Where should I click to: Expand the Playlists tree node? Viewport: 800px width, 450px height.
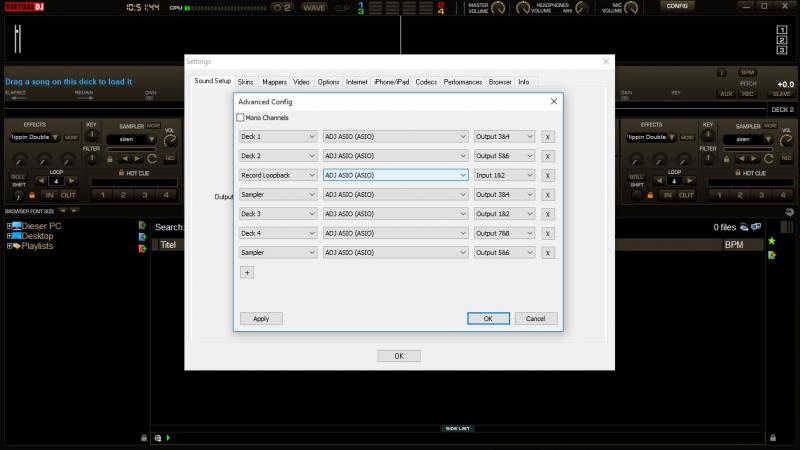click(x=9, y=246)
